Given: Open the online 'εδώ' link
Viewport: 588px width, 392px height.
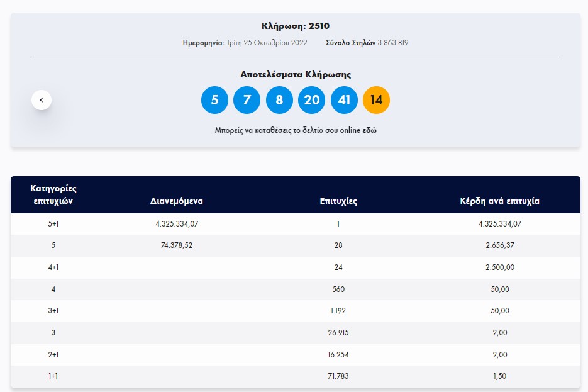Looking at the screenshot, I should click(369, 131).
